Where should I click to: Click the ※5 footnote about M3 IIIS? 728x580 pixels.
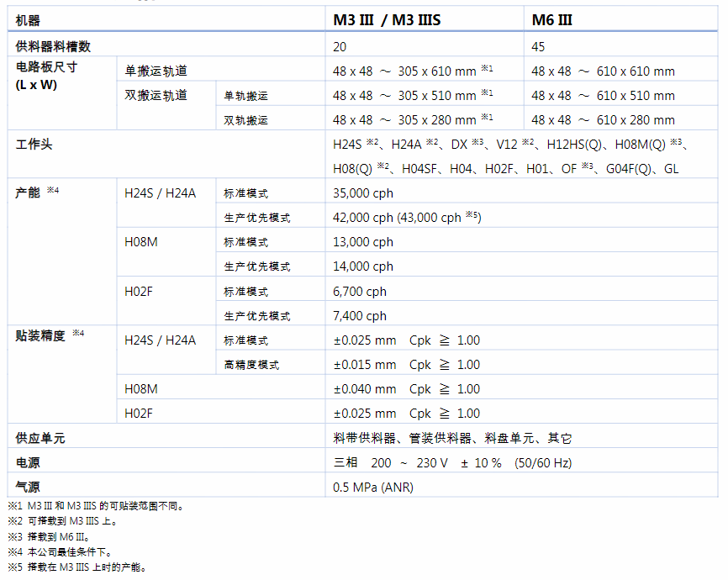click(76, 567)
